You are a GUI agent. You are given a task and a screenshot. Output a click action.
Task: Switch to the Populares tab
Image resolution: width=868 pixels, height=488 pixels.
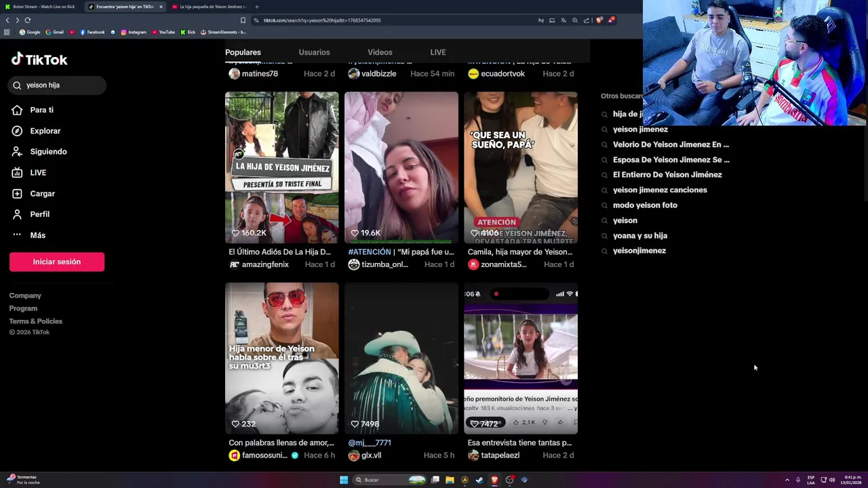243,52
